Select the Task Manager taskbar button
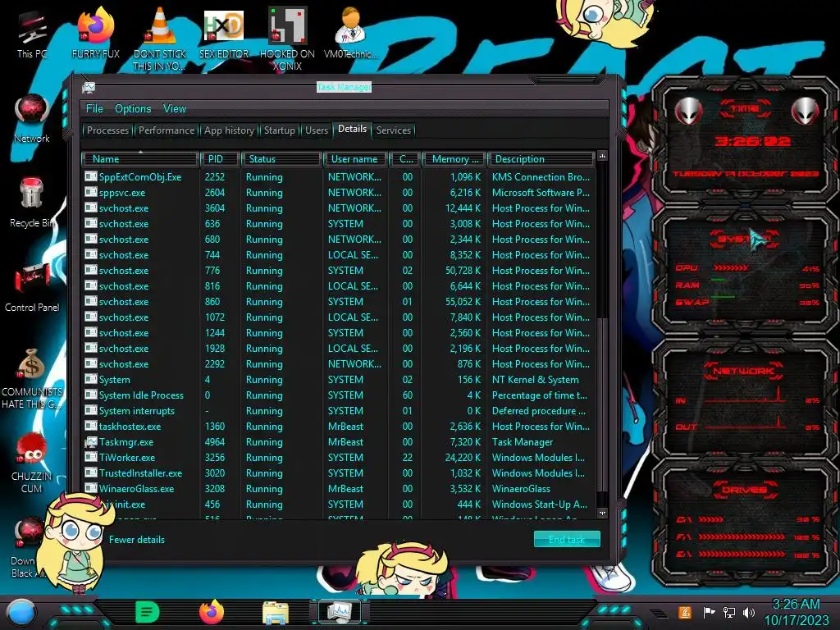 point(340,612)
